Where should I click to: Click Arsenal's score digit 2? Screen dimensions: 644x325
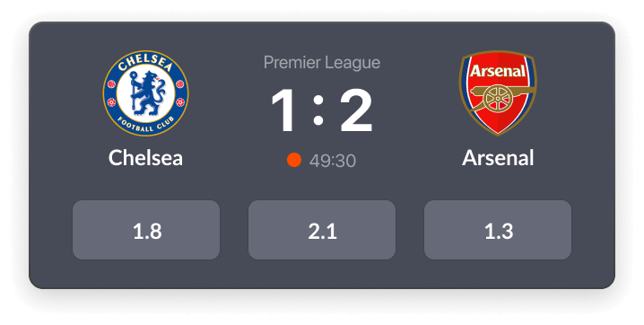click(356, 110)
